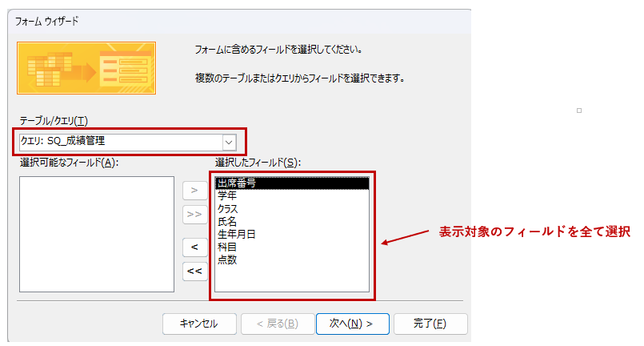
Task: Click the disabled single right arrow add button
Action: [194, 191]
